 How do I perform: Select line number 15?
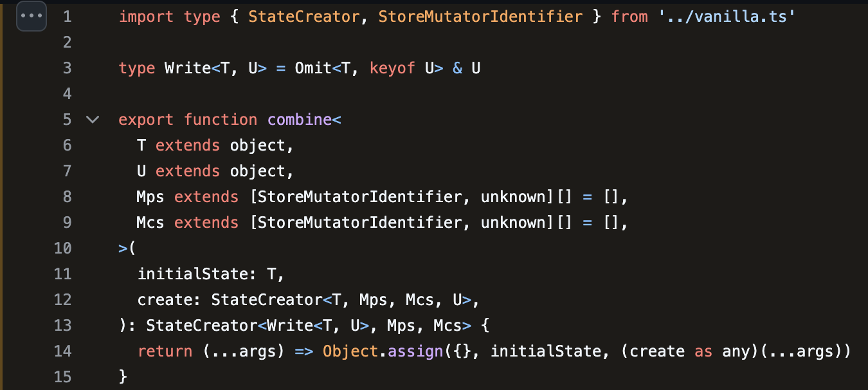63,376
